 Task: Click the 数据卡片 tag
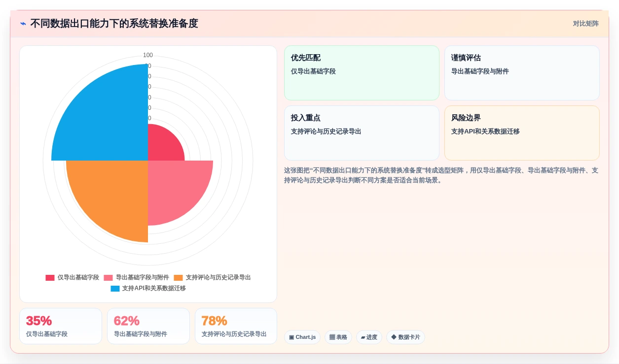(x=405, y=337)
